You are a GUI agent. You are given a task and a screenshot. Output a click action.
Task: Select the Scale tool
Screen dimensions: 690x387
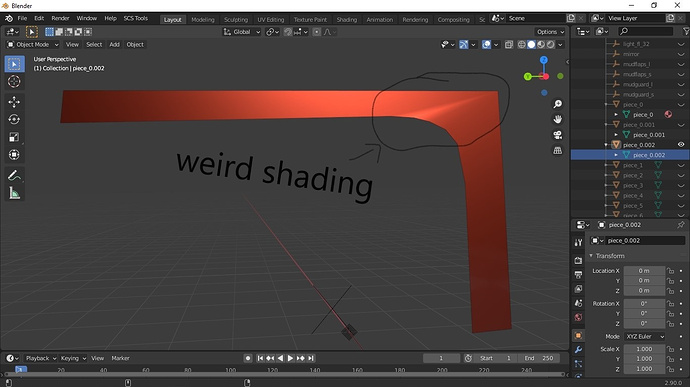point(14,137)
